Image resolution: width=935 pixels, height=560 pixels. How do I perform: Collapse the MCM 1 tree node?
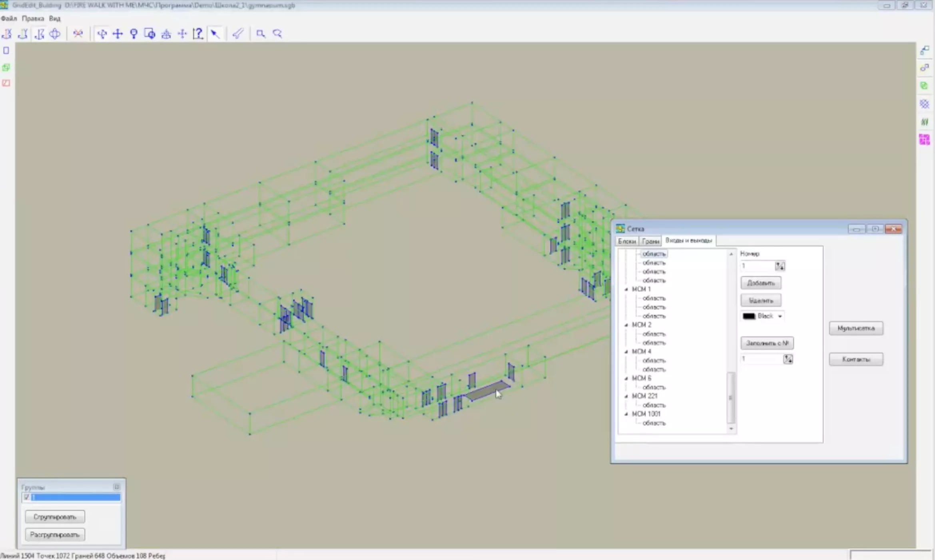(626, 289)
